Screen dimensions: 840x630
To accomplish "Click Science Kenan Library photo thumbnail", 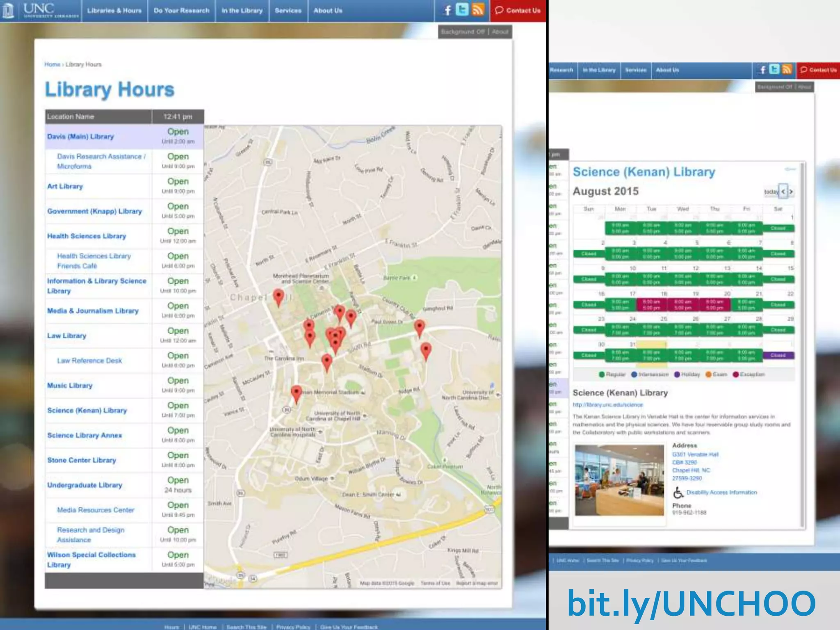I will 619,480.
